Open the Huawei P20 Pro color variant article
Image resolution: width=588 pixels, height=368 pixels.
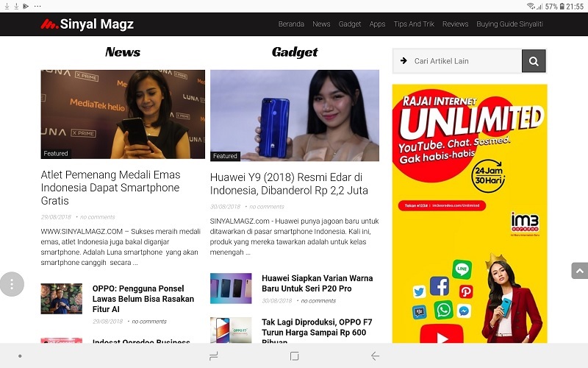pos(318,283)
